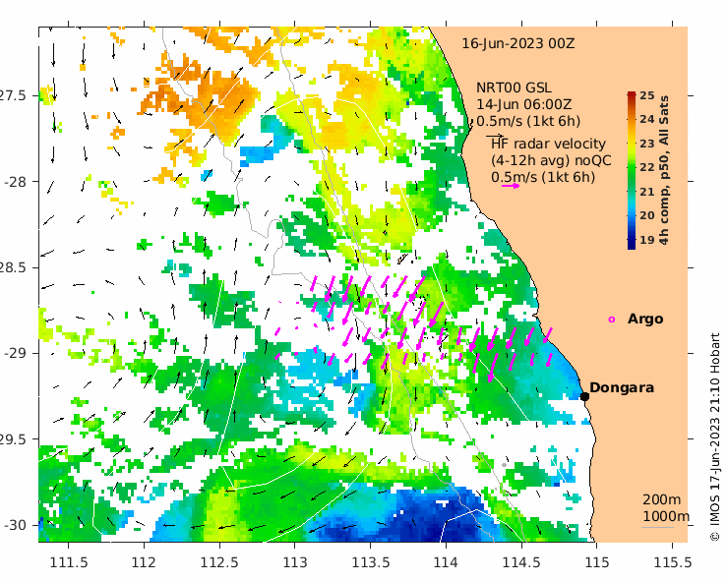Click the NRT00 GSL label
The height and width of the screenshot is (582, 728).
pos(514,87)
